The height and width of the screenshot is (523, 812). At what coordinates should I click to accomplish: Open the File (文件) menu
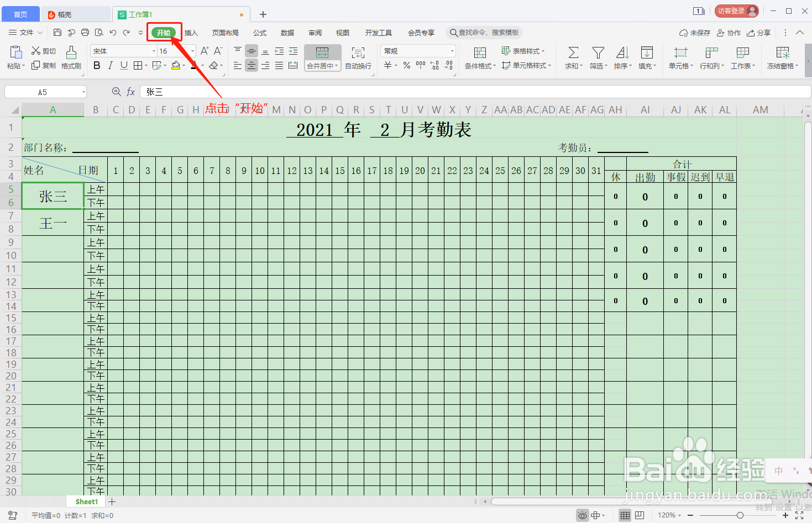pyautogui.click(x=26, y=33)
